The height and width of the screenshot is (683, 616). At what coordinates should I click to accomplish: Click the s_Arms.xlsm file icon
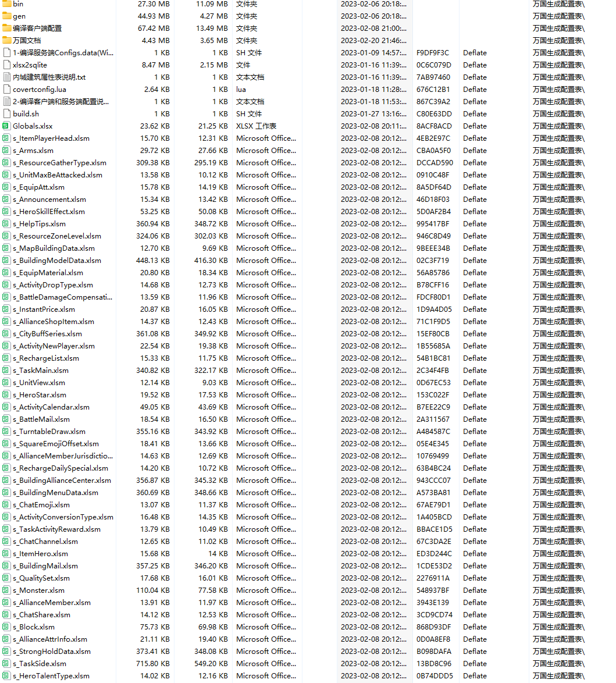coord(6,150)
